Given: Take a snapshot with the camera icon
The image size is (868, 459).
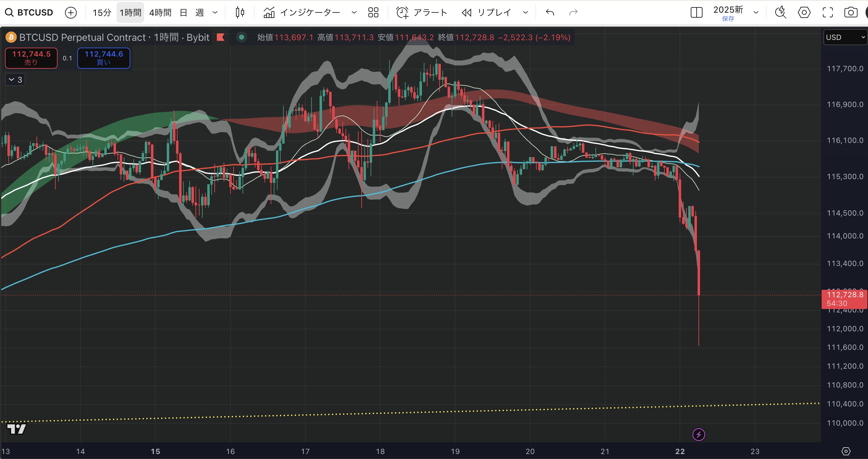Looking at the screenshot, I should point(851,12).
